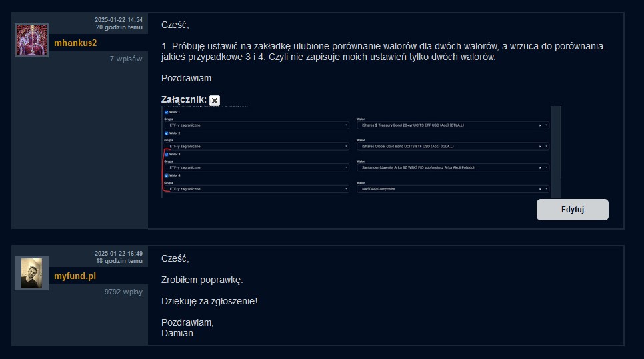Image resolution: width=644 pixels, height=359 pixels.
Task: Clear the NASDAQ Composite selection
Action: (x=540, y=189)
